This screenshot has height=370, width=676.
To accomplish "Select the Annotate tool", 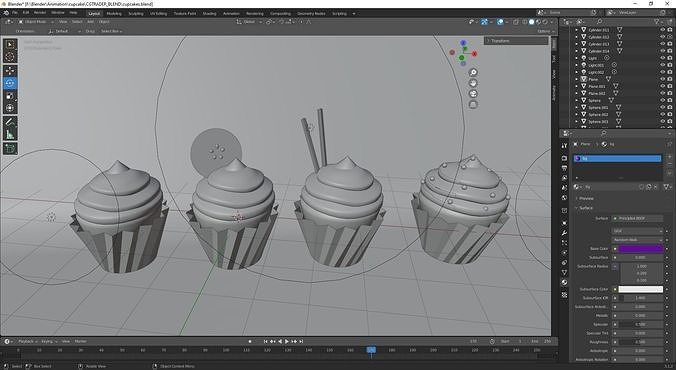I will [10, 122].
